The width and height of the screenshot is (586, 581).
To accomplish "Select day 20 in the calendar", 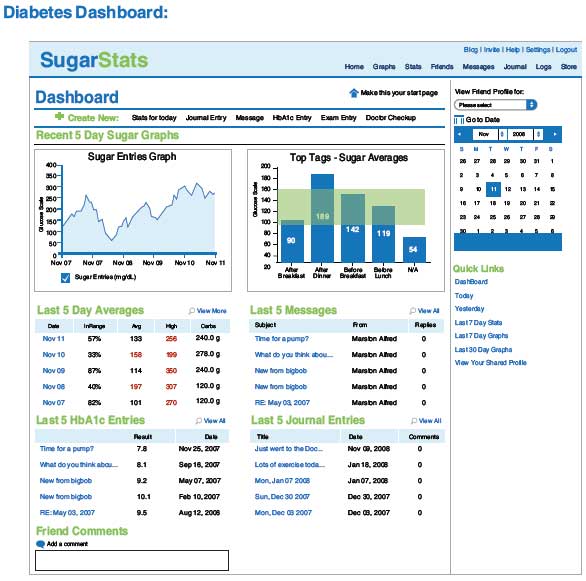I will point(522,203).
